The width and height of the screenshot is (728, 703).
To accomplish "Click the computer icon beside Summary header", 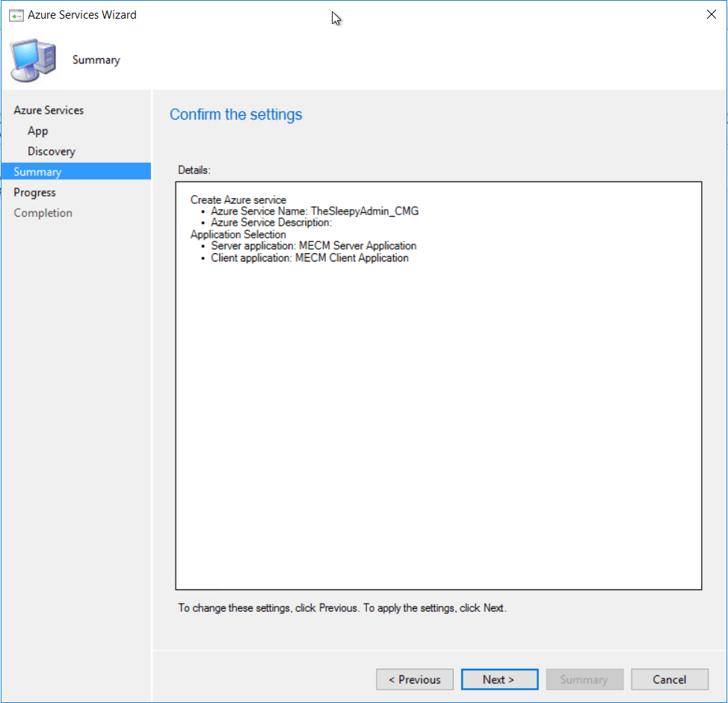I will tap(33, 58).
